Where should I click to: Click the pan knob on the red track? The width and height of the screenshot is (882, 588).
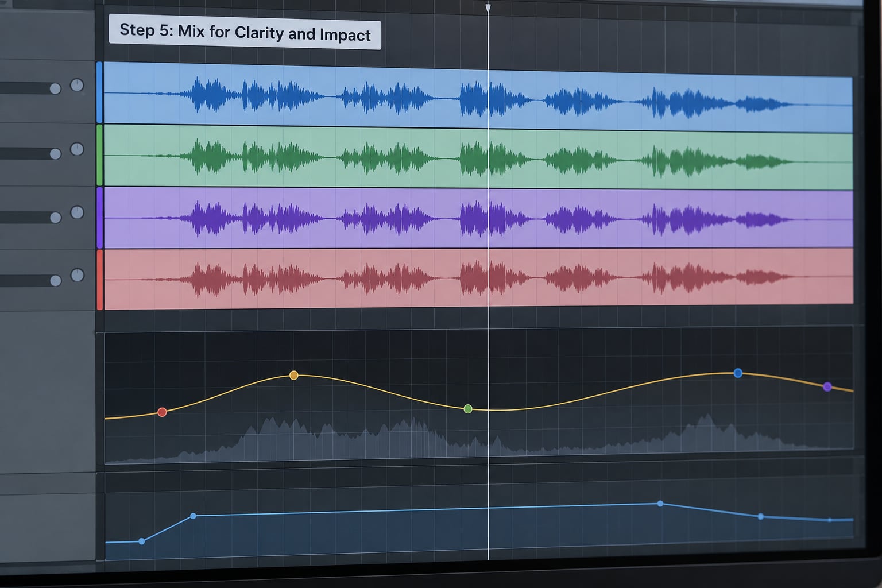click(x=77, y=276)
